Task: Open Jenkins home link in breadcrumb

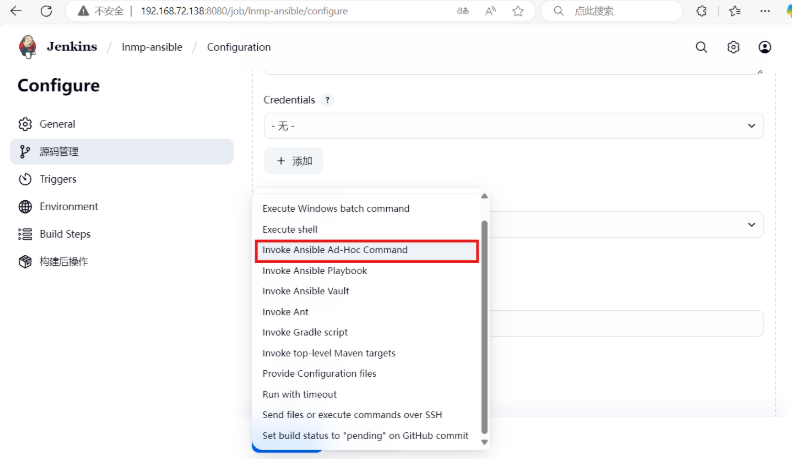Action: [x=72, y=47]
